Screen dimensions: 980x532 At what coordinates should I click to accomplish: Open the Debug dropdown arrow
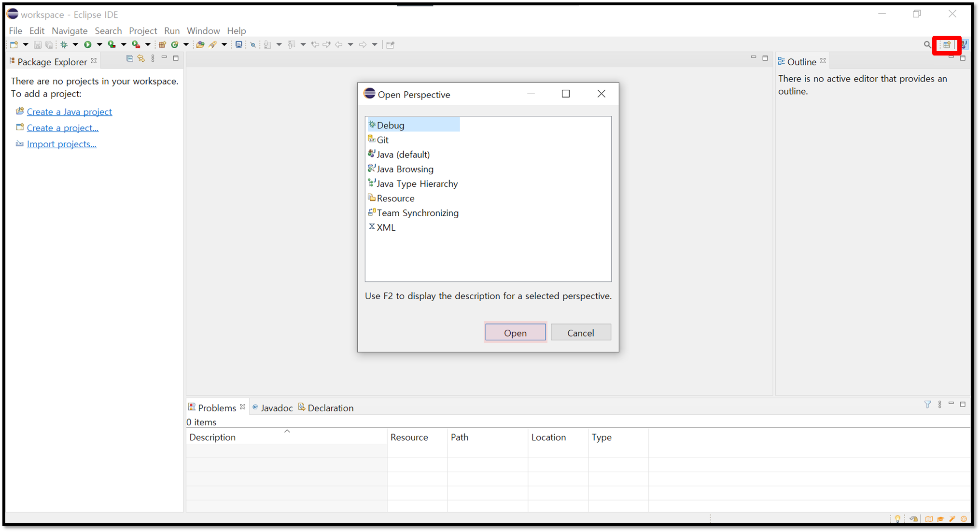[75, 44]
